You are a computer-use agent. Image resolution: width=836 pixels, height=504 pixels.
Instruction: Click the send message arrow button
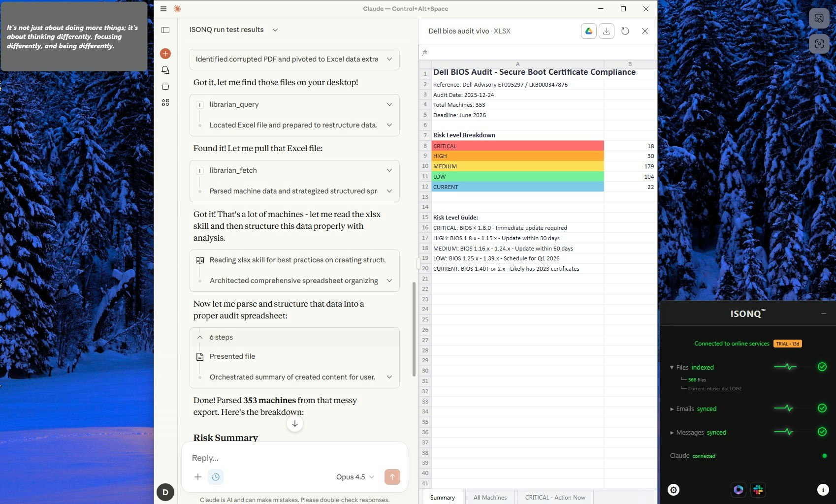pos(392,476)
